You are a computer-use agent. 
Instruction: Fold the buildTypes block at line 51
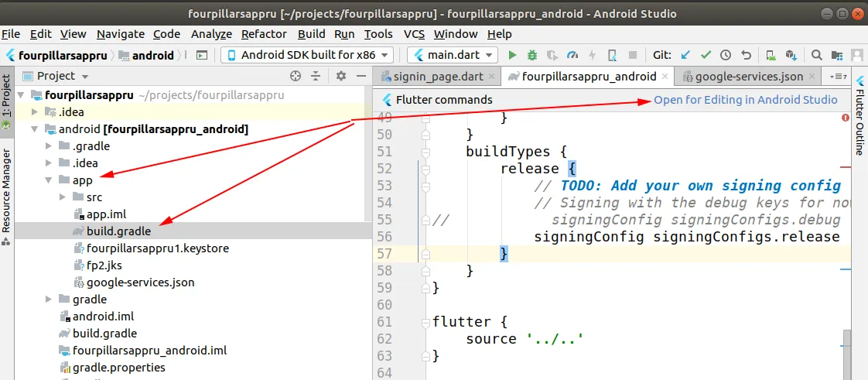click(425, 152)
